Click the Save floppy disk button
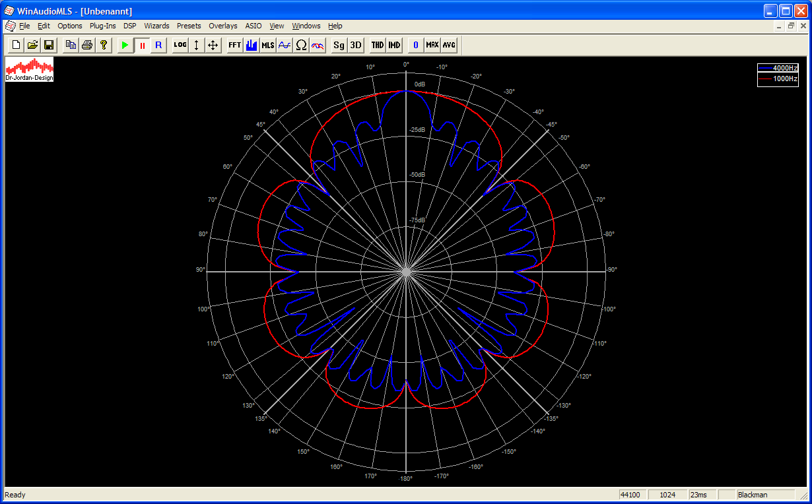This screenshot has height=504, width=812. [x=48, y=45]
